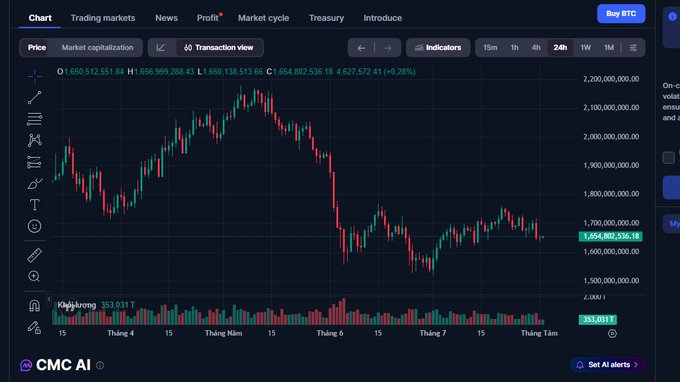Open the Treasury tab
This screenshot has height=382, width=680.
click(x=326, y=18)
